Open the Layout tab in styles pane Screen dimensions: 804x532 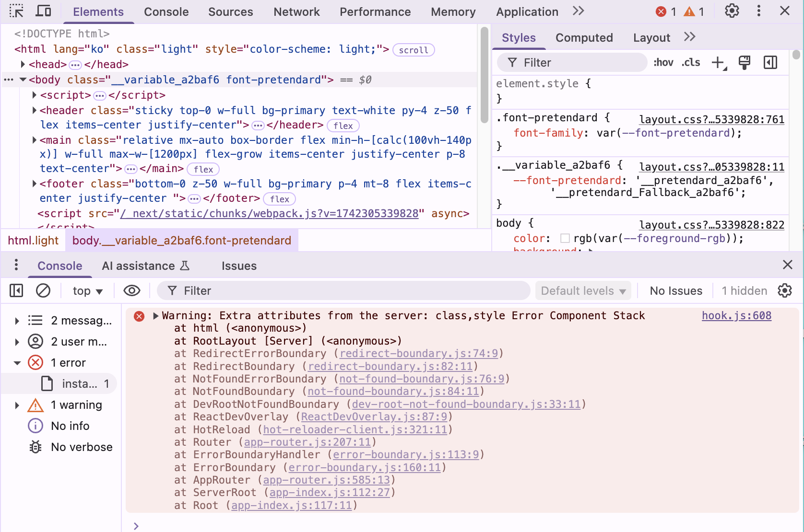(x=651, y=38)
